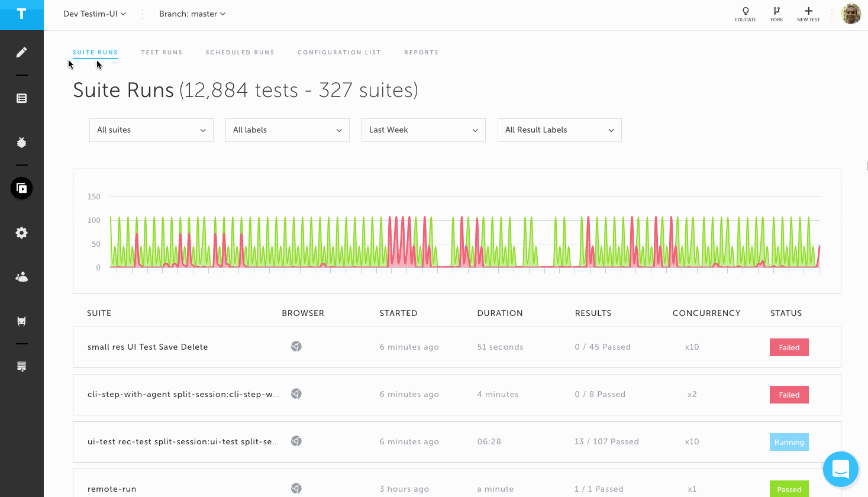Open the gear settings icon in sidebar
Viewport: 868px width, 497px height.
pos(21,233)
